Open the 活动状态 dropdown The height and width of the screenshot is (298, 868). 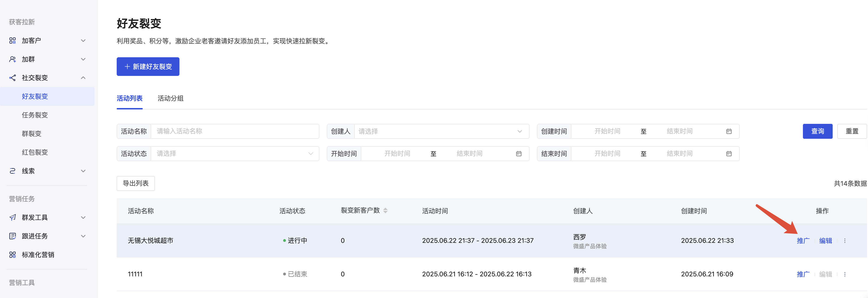[x=235, y=154]
